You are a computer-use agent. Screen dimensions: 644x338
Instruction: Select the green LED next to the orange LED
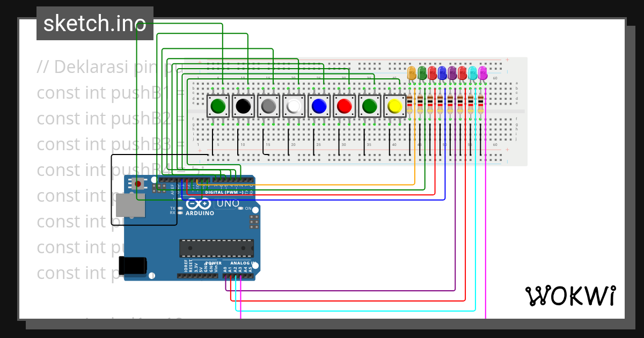[x=422, y=72]
